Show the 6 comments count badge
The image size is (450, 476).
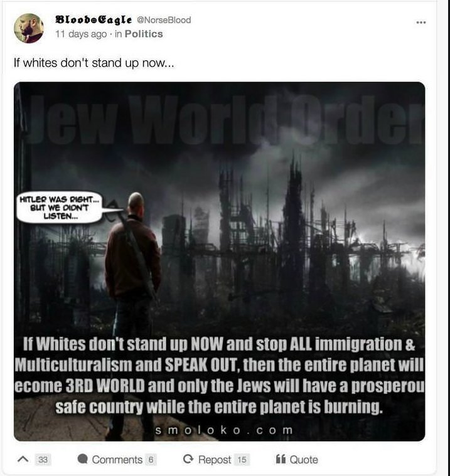(151, 460)
